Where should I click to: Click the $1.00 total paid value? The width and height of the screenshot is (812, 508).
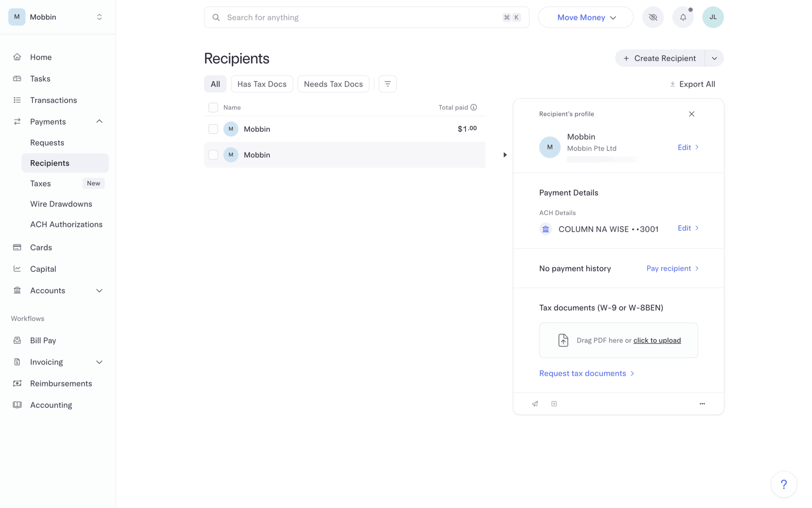(467, 129)
